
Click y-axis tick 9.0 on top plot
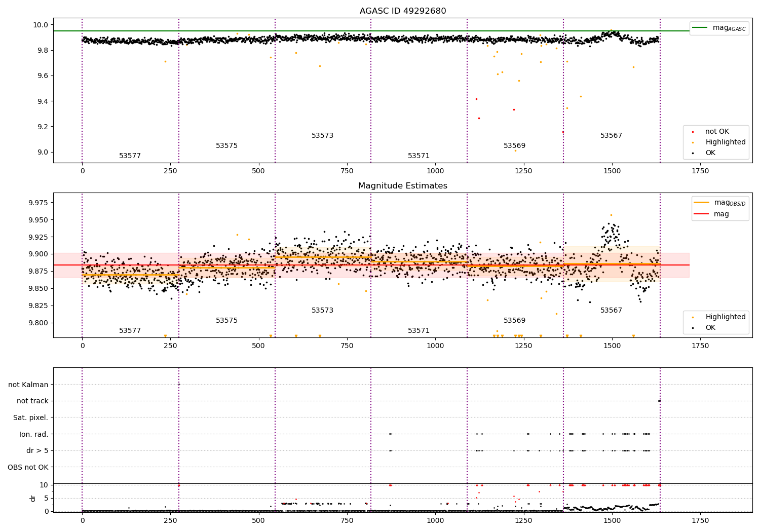(43, 152)
